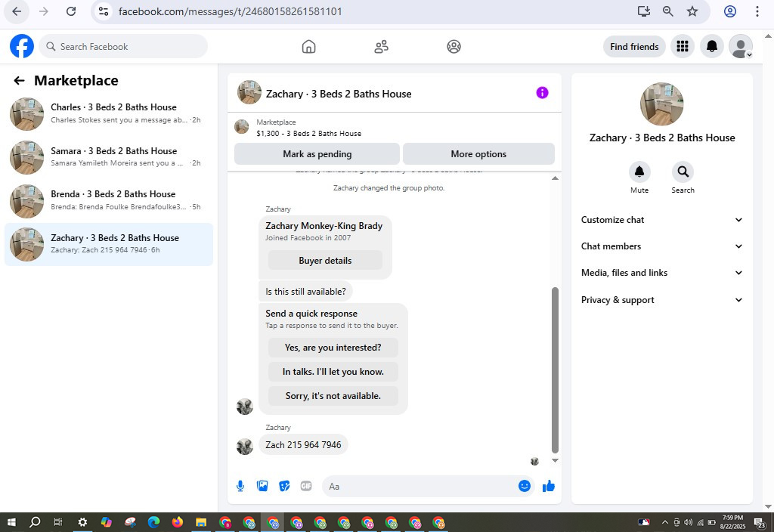The height and width of the screenshot is (532, 774).
Task: Reload the page in browser
Action: click(71, 11)
